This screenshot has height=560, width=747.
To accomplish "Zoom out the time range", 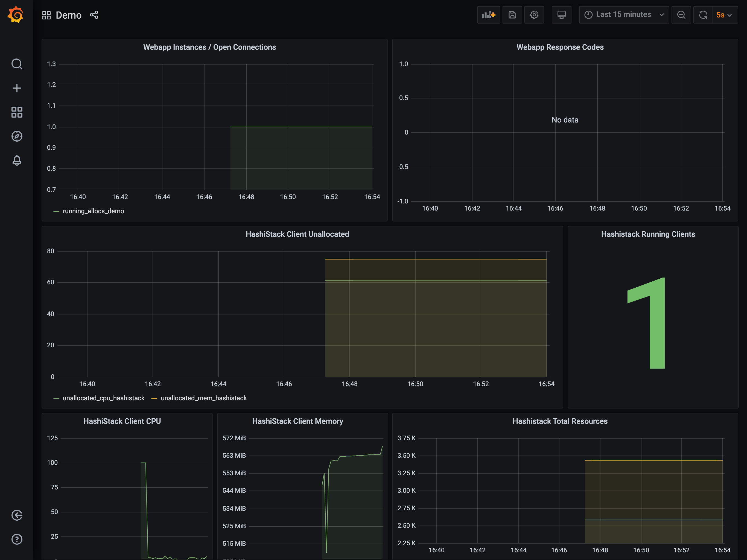I will [681, 15].
